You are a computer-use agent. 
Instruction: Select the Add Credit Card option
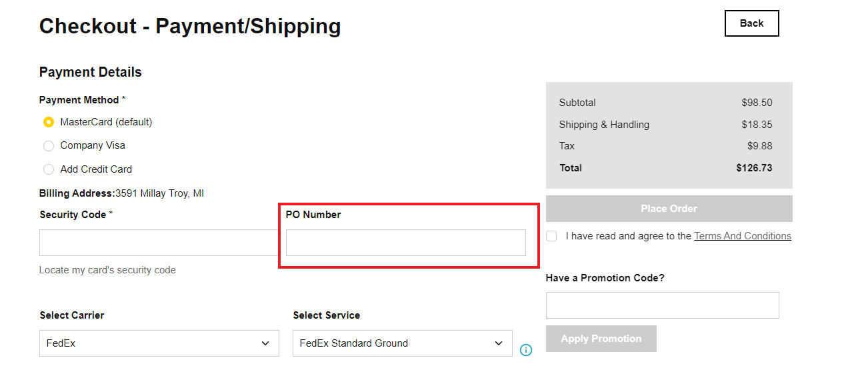49,169
